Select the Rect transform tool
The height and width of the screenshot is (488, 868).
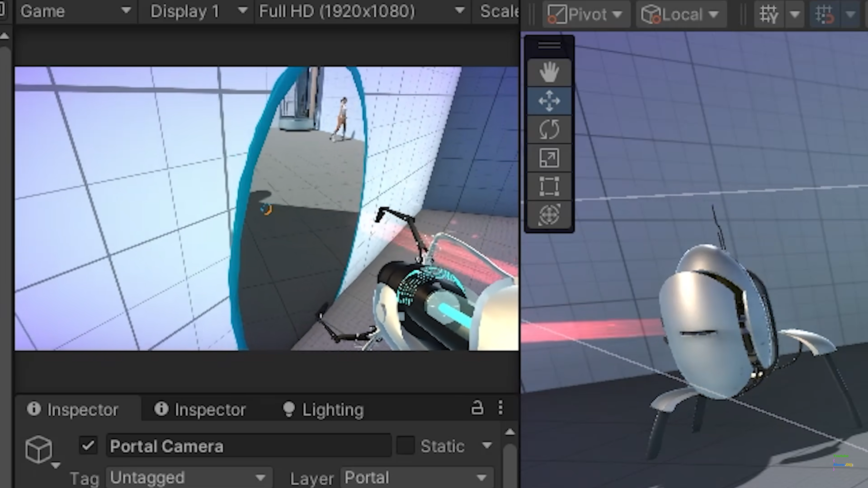(x=549, y=186)
